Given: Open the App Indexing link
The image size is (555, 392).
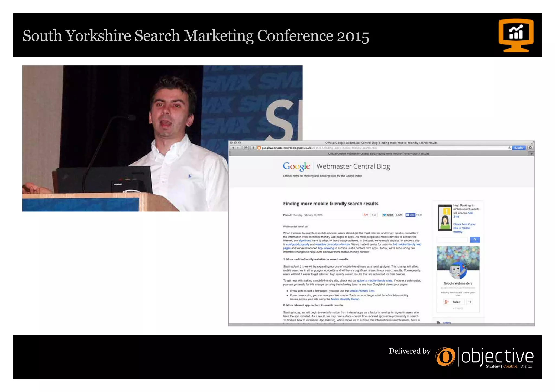Looking at the screenshot, I should click(326, 248).
